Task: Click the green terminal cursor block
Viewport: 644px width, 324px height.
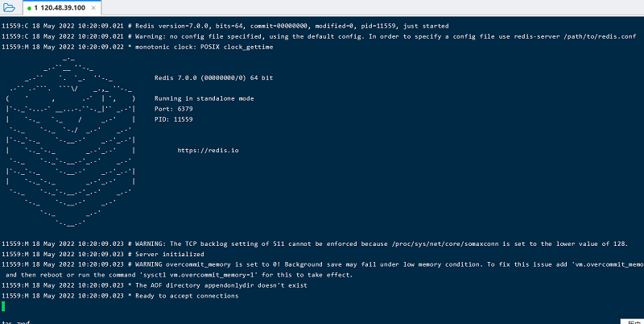Action: [3, 306]
